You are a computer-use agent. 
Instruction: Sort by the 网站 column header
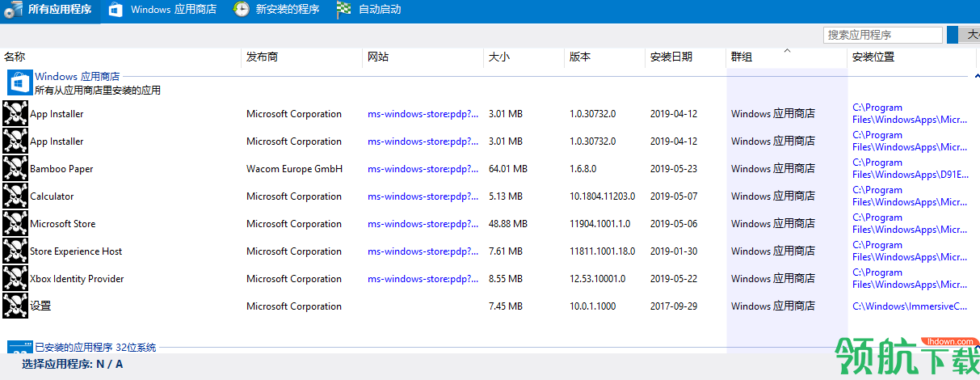click(x=378, y=57)
